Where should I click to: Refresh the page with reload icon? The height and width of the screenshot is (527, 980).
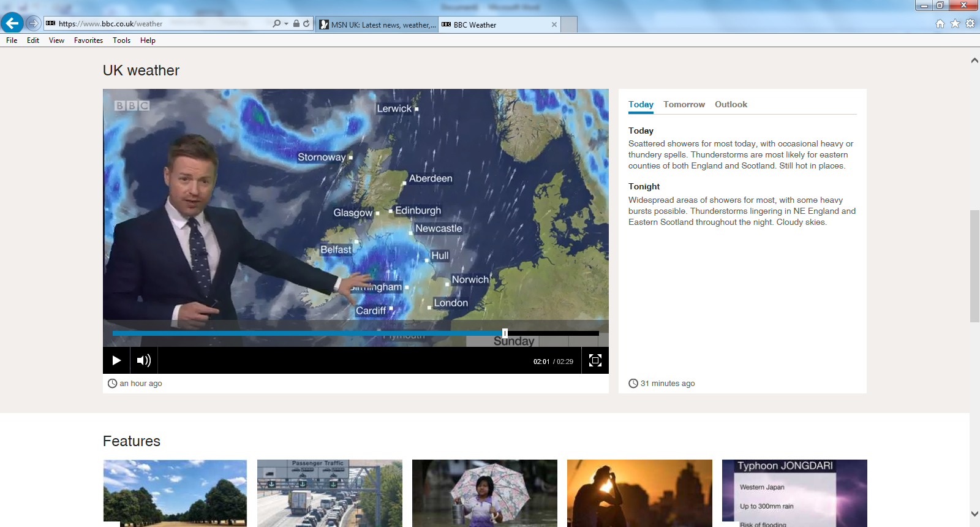coord(306,24)
